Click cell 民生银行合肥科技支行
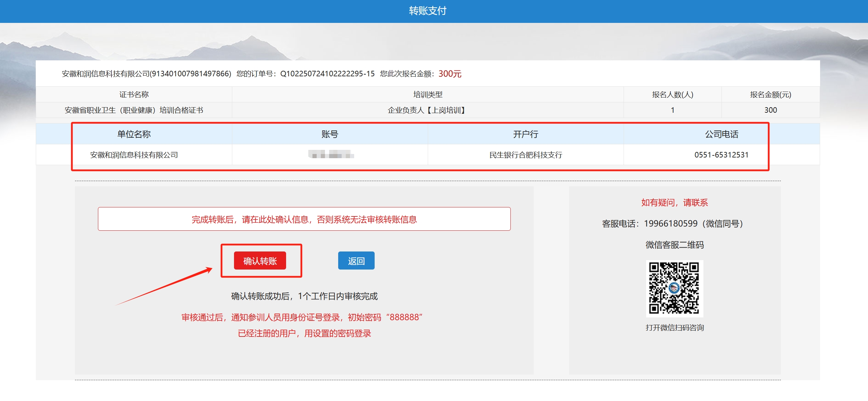The image size is (868, 401). 526,155
